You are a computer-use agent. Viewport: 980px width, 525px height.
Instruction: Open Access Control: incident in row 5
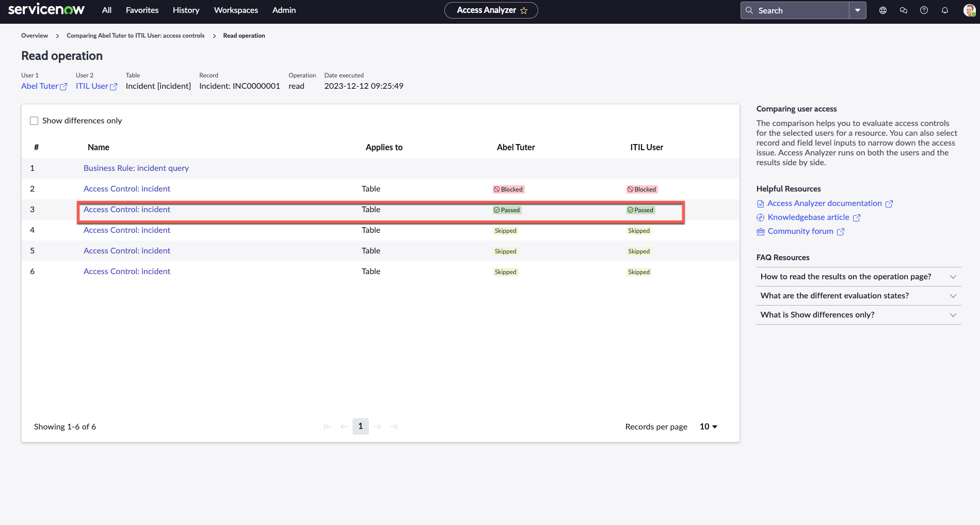pos(127,251)
